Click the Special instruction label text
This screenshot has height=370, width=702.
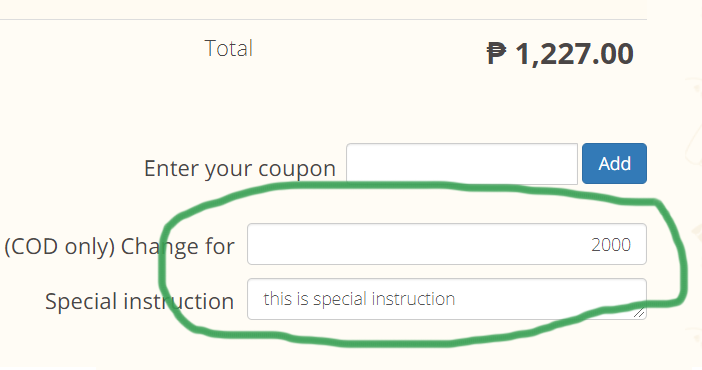(139, 301)
